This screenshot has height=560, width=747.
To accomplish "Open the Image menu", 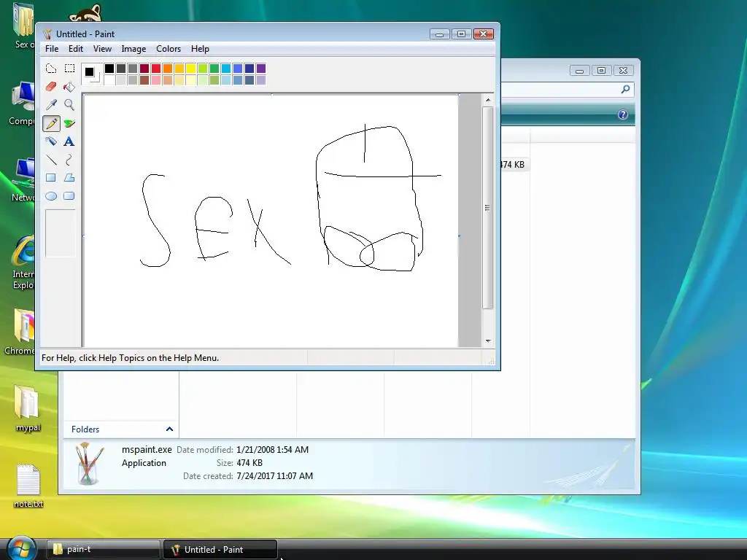I will point(133,49).
